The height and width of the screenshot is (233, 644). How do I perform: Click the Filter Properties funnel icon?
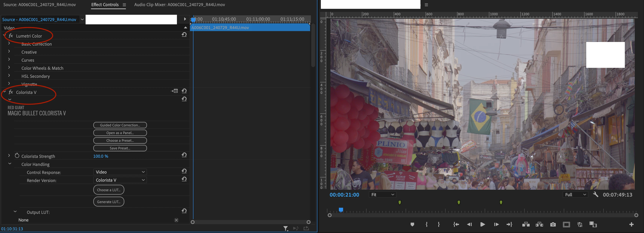286,228
